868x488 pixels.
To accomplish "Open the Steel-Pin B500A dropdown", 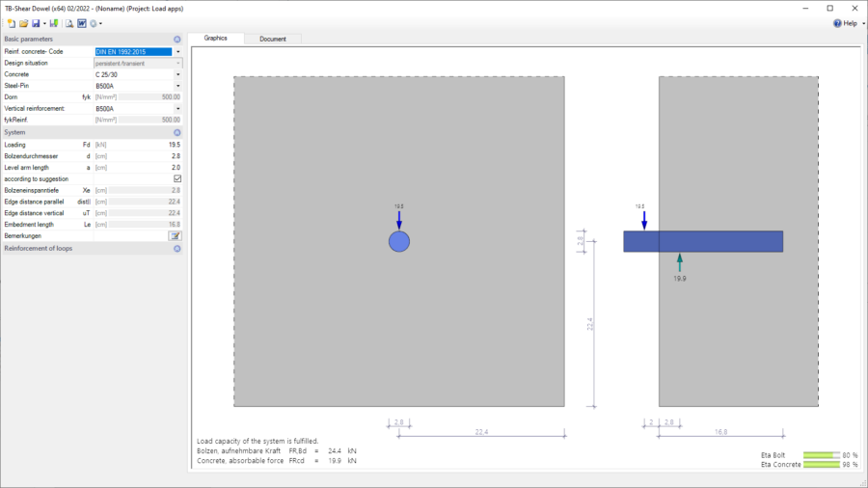I will [177, 86].
